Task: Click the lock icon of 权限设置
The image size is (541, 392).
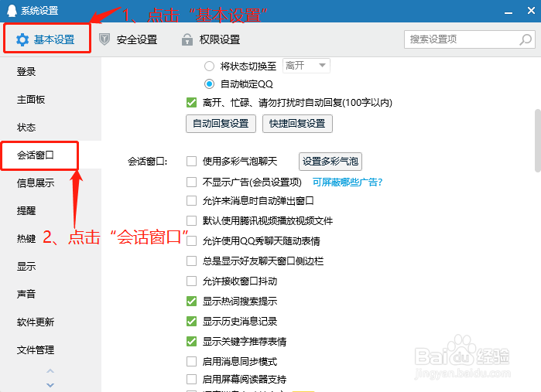Action: [x=187, y=39]
